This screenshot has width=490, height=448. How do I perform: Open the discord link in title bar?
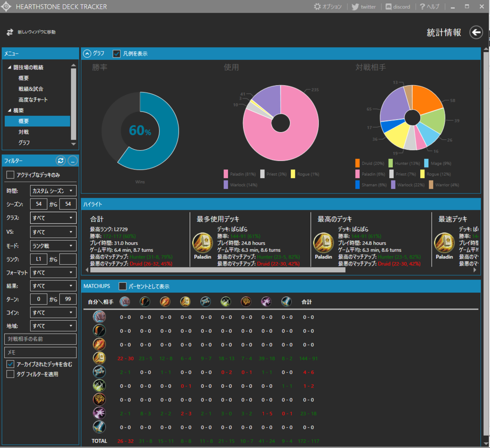pyautogui.click(x=398, y=7)
